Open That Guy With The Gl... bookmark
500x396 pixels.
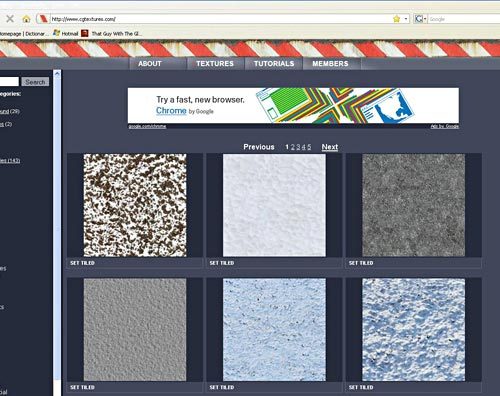(112, 33)
